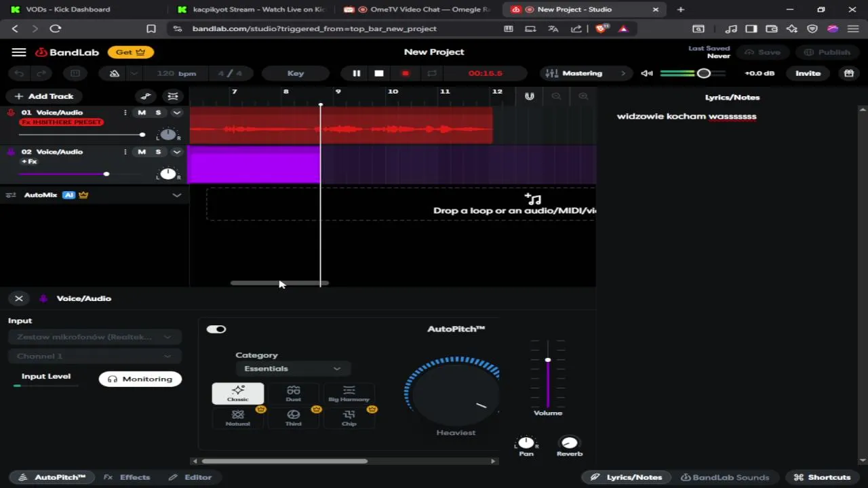Image resolution: width=868 pixels, height=488 pixels.
Task: Close the Voice/Audio bottom panel
Action: pyautogui.click(x=19, y=298)
